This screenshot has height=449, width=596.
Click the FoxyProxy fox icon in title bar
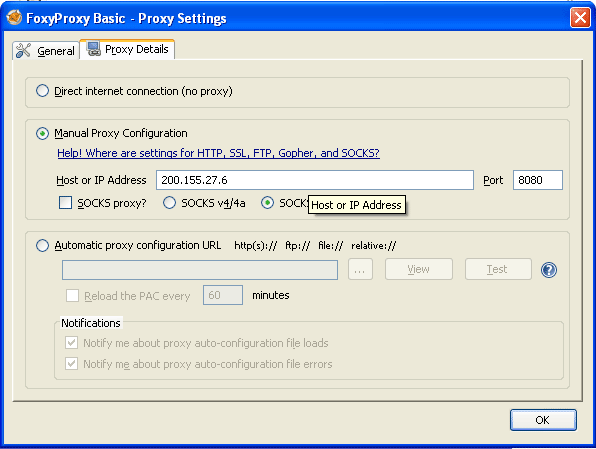point(14,17)
